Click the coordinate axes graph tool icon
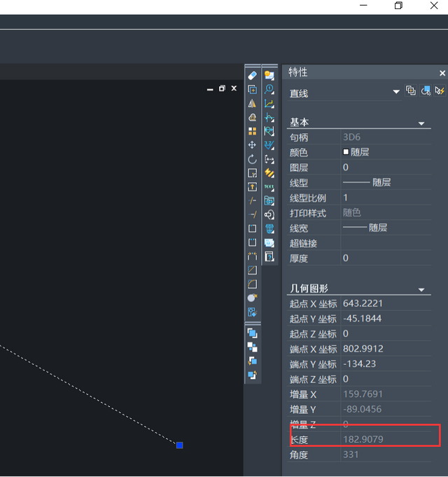The image size is (448, 477). pos(269,104)
